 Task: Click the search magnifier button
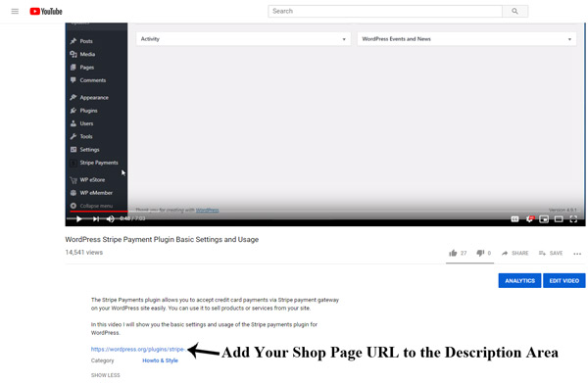[514, 11]
